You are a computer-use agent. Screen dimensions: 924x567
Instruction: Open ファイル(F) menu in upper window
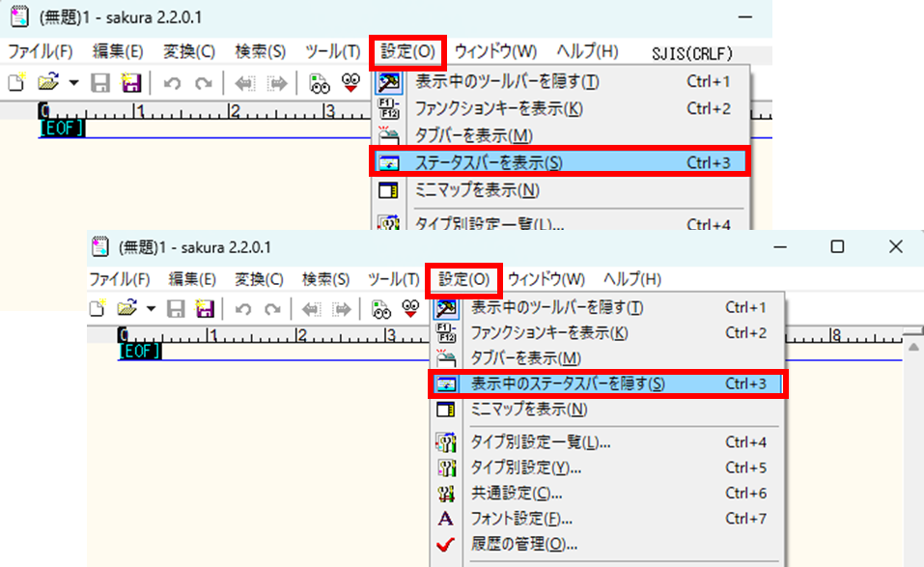coord(41,52)
